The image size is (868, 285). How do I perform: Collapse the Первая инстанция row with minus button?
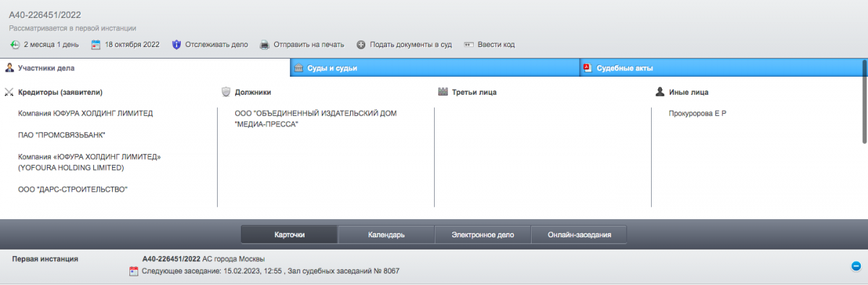point(856,265)
